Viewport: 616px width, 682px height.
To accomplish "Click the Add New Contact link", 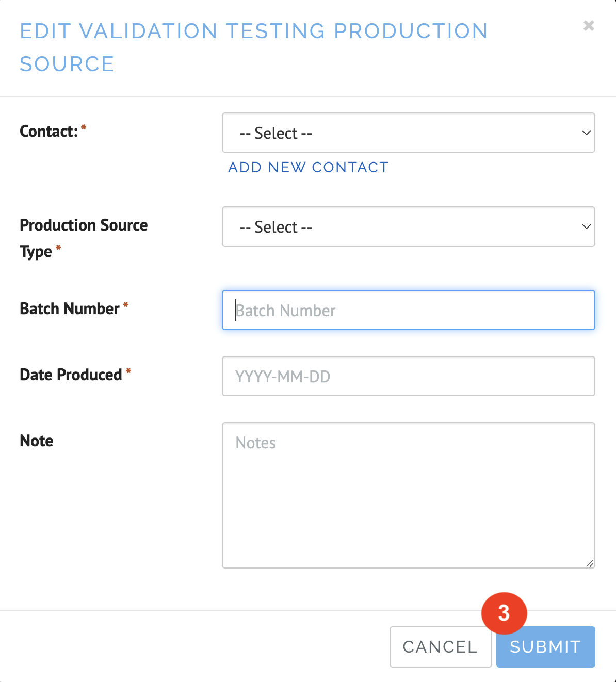I will pos(308,168).
